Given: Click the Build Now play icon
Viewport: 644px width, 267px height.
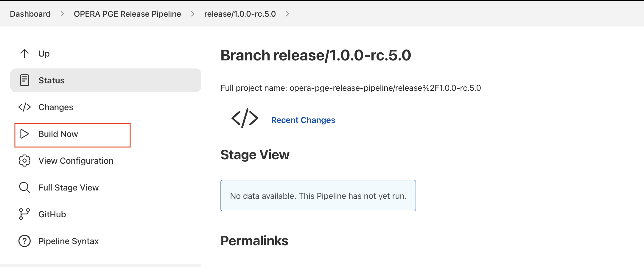Looking at the screenshot, I should pyautogui.click(x=24, y=134).
